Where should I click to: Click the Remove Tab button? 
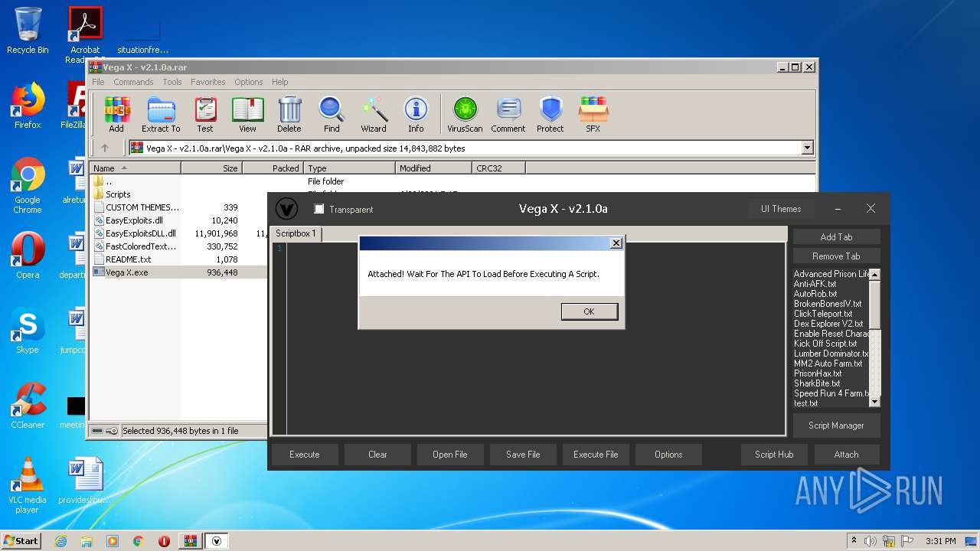click(836, 256)
